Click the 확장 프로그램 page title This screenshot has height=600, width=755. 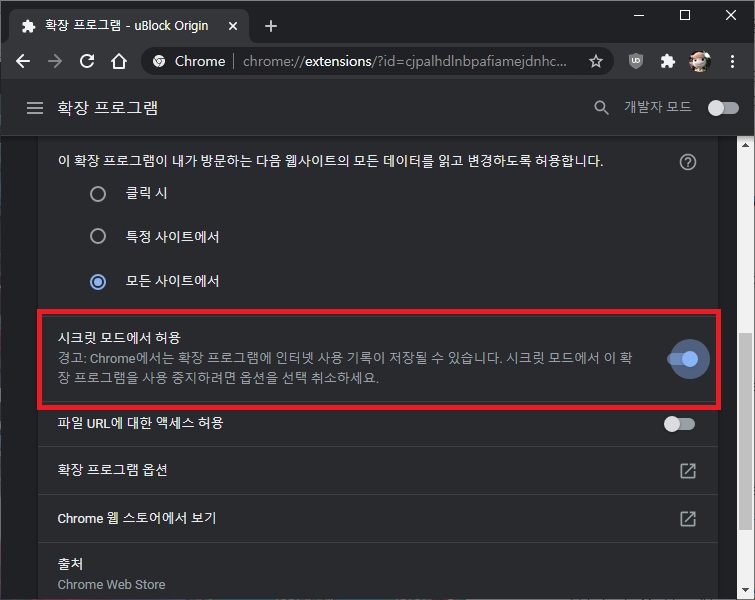[107, 107]
